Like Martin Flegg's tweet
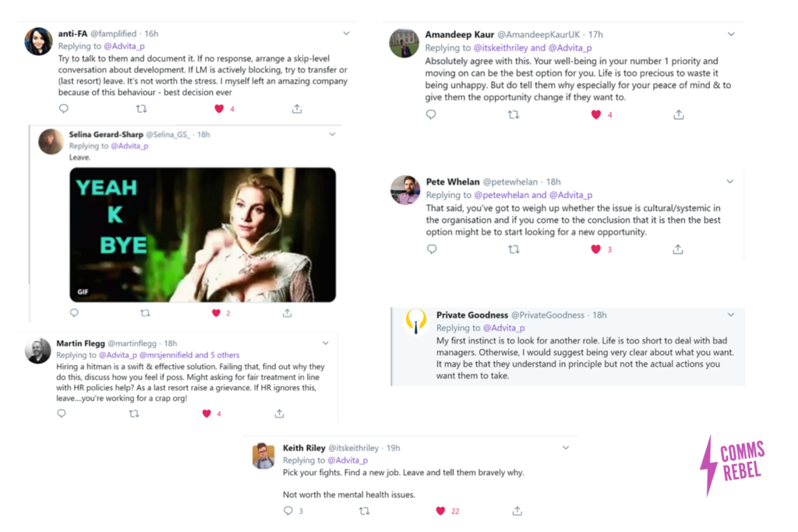Screen dimensions: 798x532 coord(206,414)
